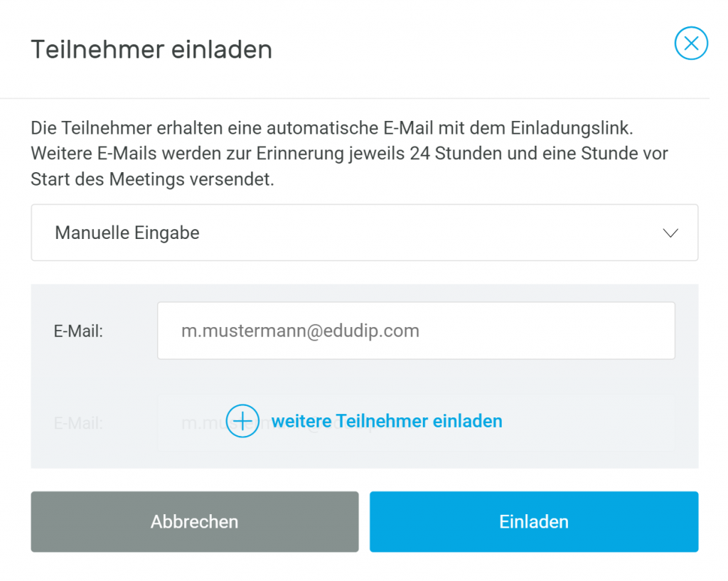Click the E-Mail label

[x=78, y=331]
